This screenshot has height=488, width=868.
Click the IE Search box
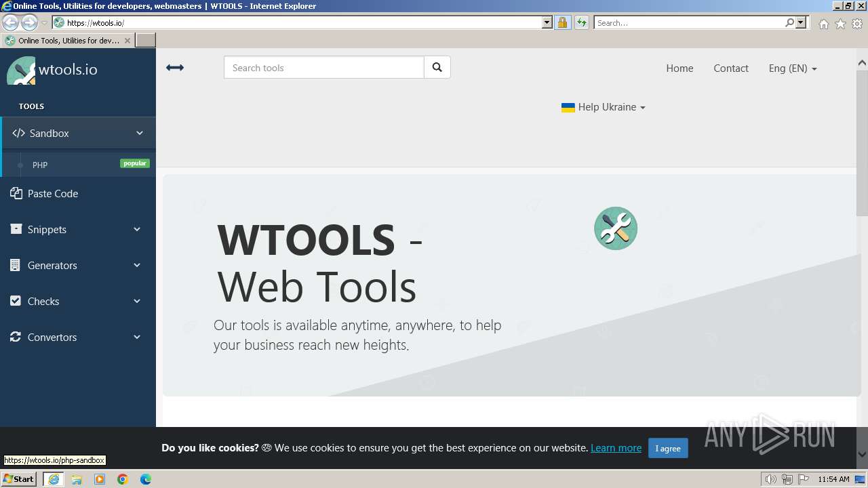(689, 22)
